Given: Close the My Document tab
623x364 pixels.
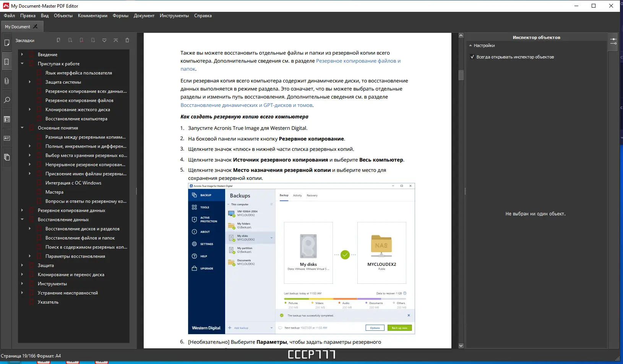Looking at the screenshot, I should (36, 26).
